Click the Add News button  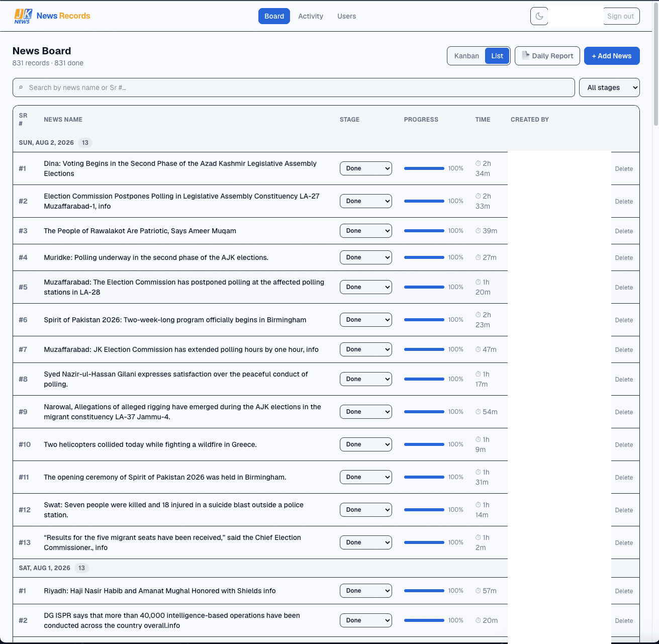[612, 56]
